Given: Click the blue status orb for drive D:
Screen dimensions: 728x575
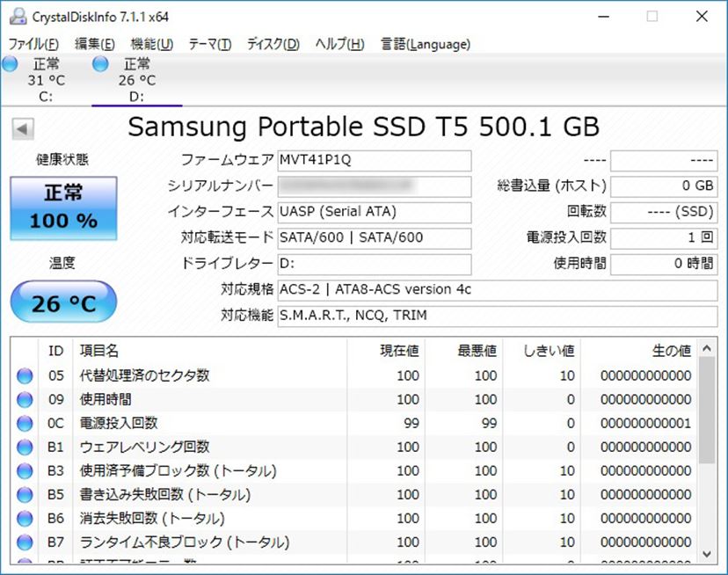Looking at the screenshot, I should (x=100, y=63).
